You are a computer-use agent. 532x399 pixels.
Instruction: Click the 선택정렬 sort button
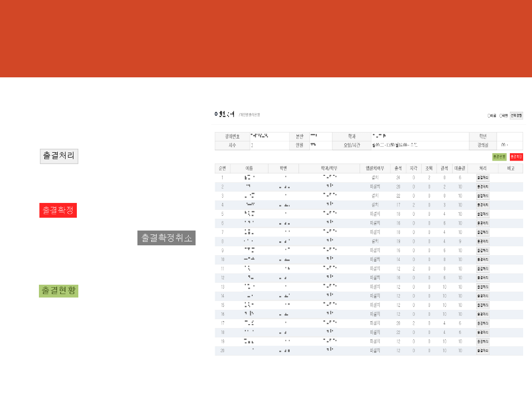(516, 116)
